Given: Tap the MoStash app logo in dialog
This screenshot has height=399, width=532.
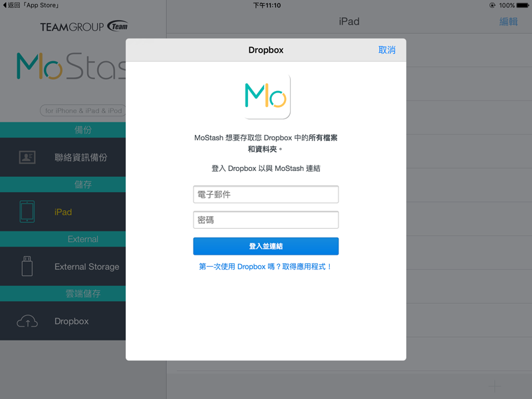Looking at the screenshot, I should pyautogui.click(x=266, y=96).
